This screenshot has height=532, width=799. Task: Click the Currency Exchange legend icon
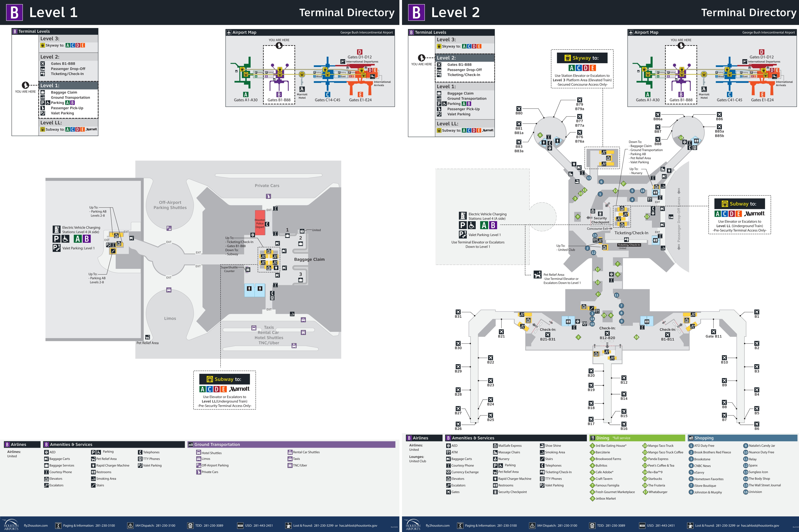(x=448, y=472)
